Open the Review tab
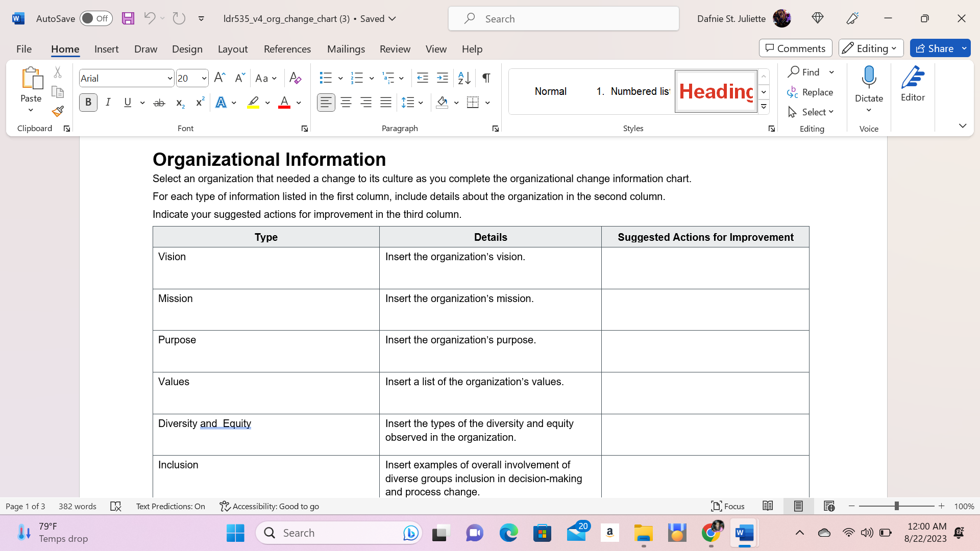This screenshot has height=551, width=980. (395, 49)
